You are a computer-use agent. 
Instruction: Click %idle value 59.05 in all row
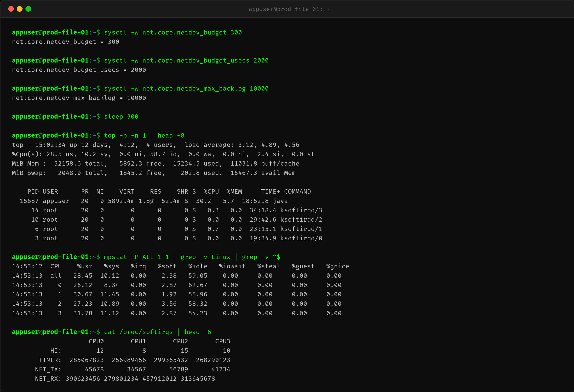tap(198, 276)
